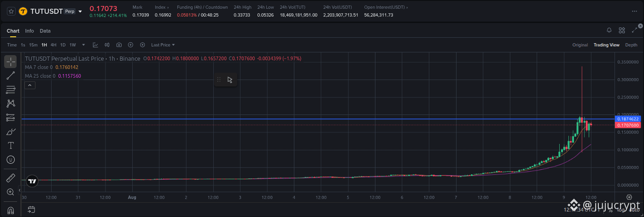Expand chart to fullscreen icon

click(634, 30)
